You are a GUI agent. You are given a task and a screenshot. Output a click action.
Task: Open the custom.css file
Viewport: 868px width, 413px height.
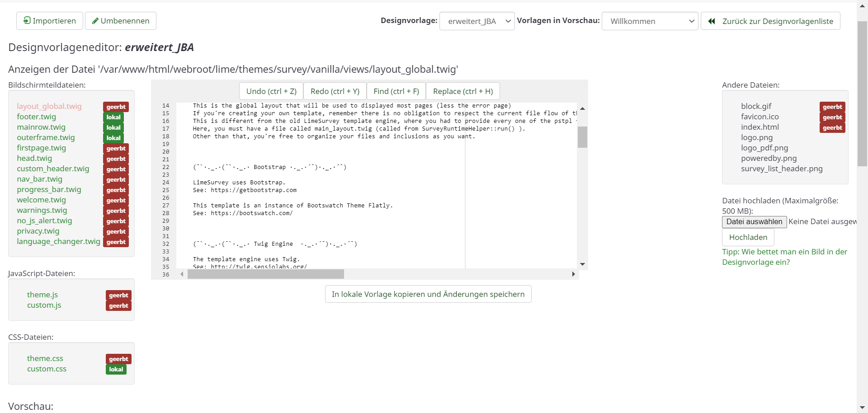(x=47, y=369)
